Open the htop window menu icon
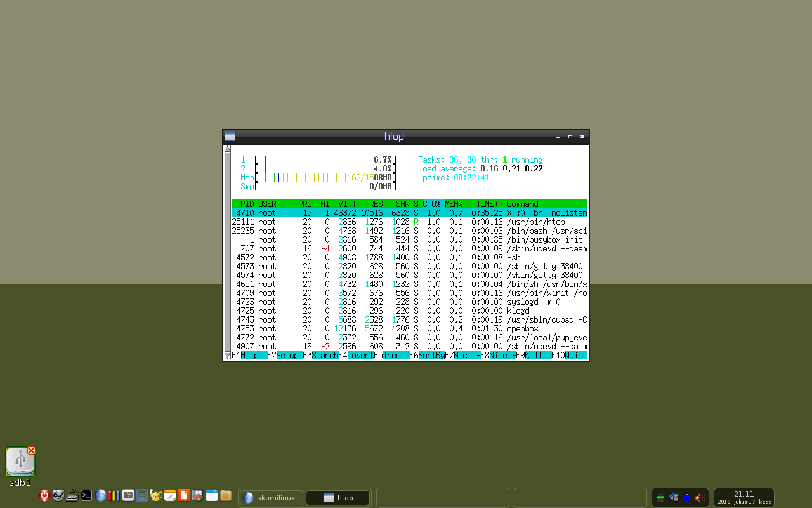Screen dimensions: 812x508 [230, 137]
